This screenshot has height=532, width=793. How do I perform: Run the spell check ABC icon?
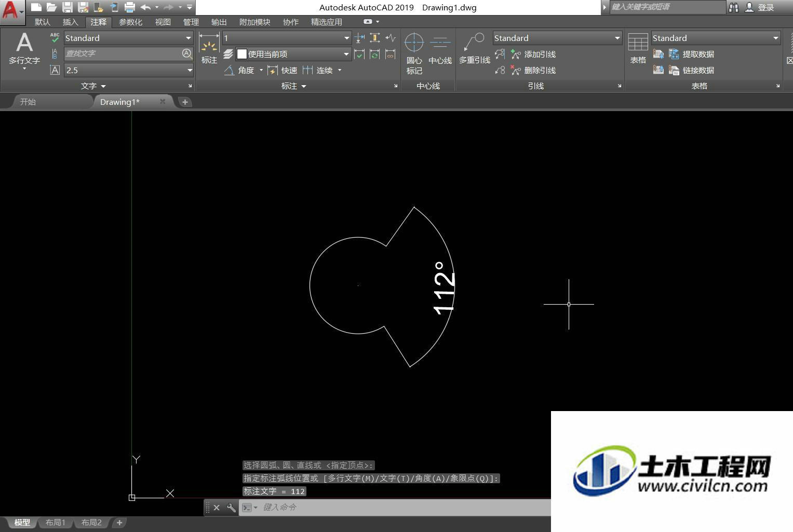55,37
